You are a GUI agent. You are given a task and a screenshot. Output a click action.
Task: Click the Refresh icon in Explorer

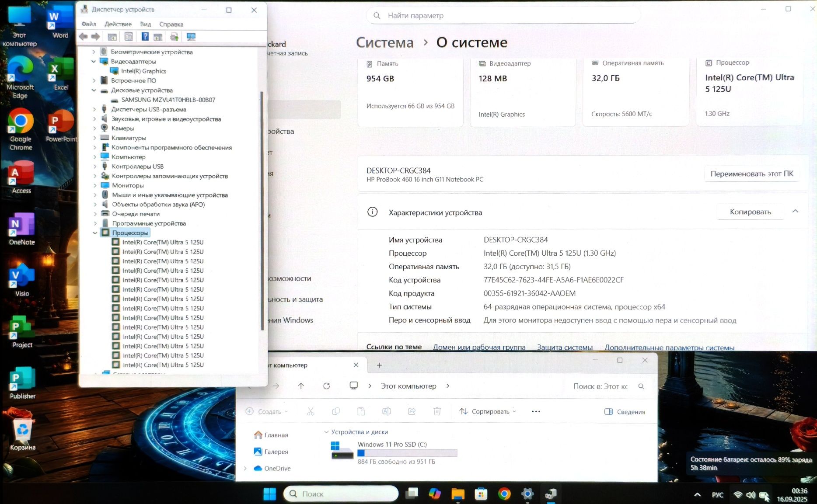[x=326, y=386]
